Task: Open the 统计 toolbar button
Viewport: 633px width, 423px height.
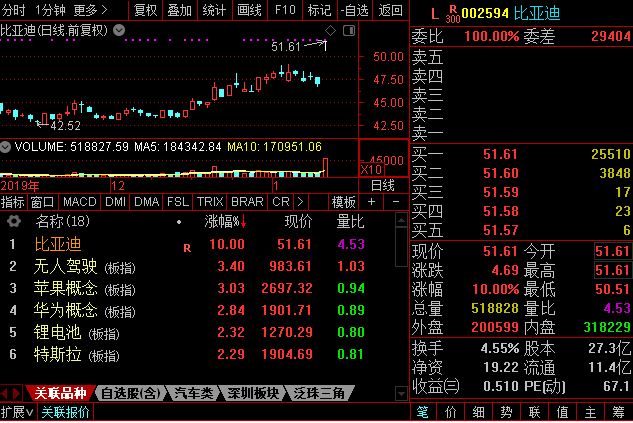Action: (x=214, y=10)
